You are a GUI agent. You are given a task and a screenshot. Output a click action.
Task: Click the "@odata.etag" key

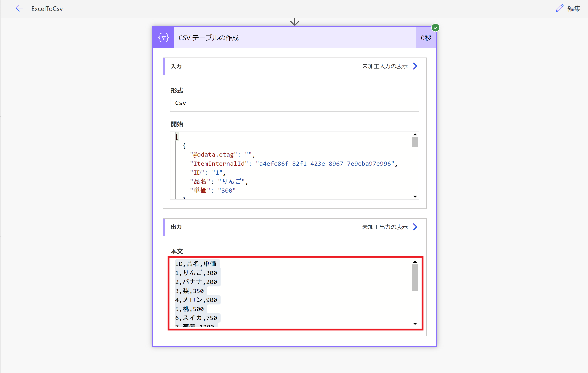(214, 155)
